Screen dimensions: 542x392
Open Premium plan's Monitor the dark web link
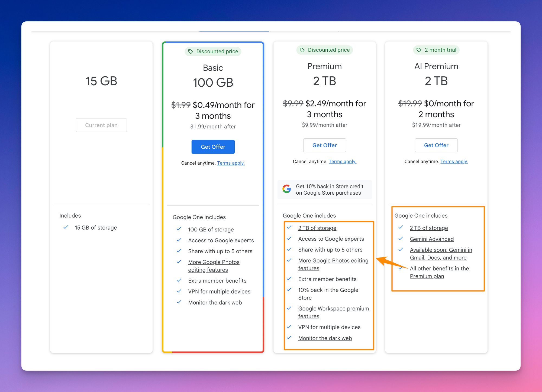point(325,338)
